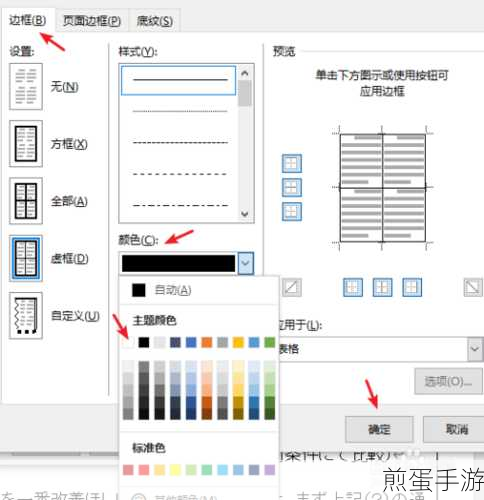484x500 pixels.
Task: Pick the 自动(A) automatic color option
Action: click(199, 290)
